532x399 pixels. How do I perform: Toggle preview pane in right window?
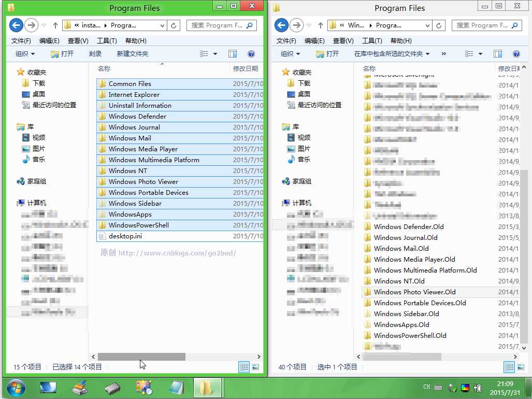(x=498, y=53)
